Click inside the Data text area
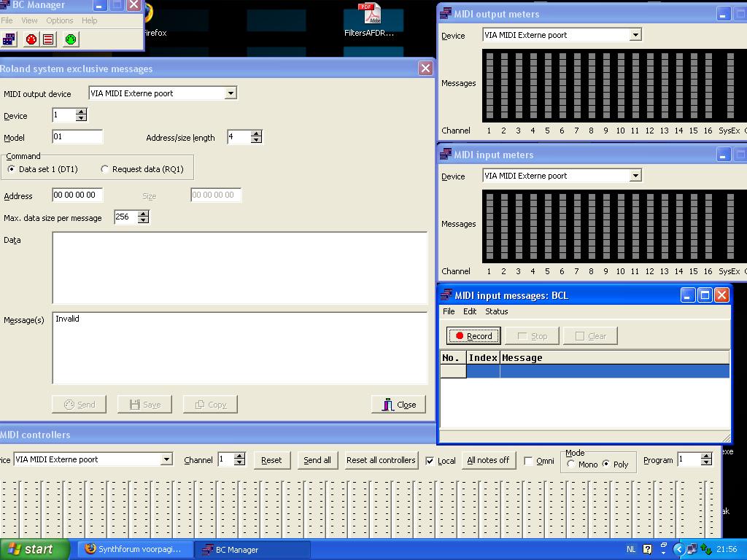This screenshot has height=560, width=747. (x=239, y=268)
